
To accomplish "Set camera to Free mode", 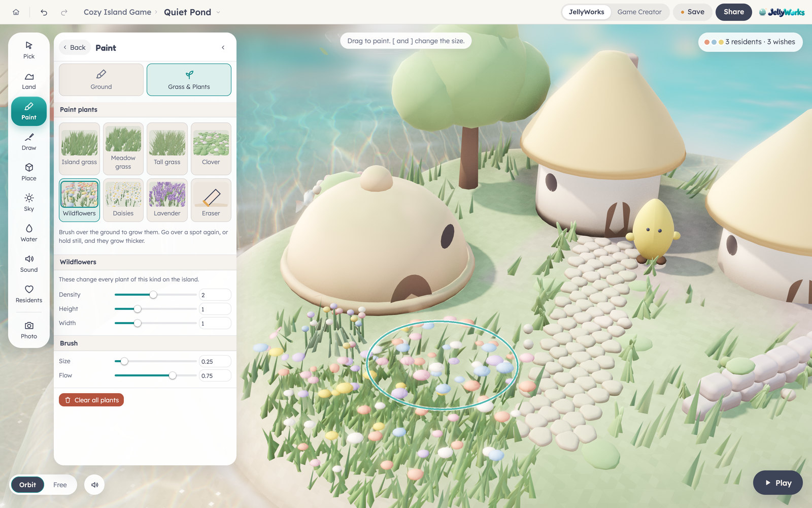I will pyautogui.click(x=60, y=485).
